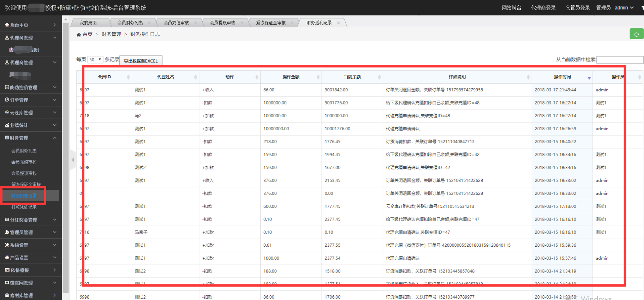
Task: Close the 财务返利记录 tab
Action: (339, 23)
